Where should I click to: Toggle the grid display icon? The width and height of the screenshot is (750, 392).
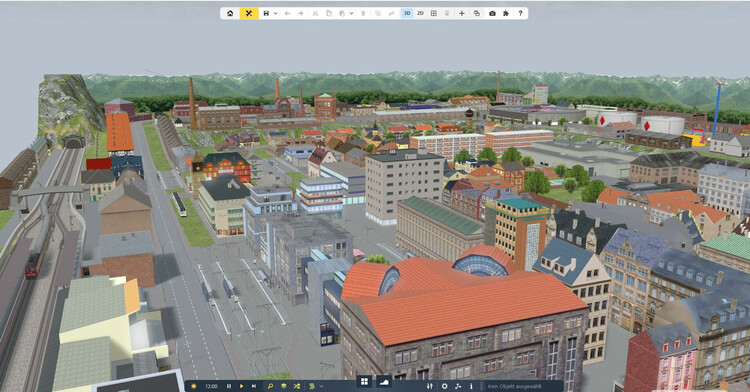click(433, 13)
